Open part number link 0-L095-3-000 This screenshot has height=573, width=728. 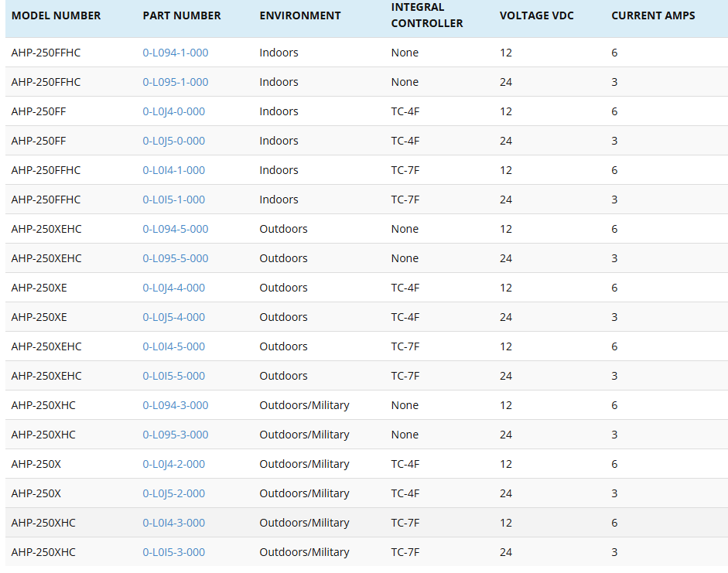pos(175,435)
